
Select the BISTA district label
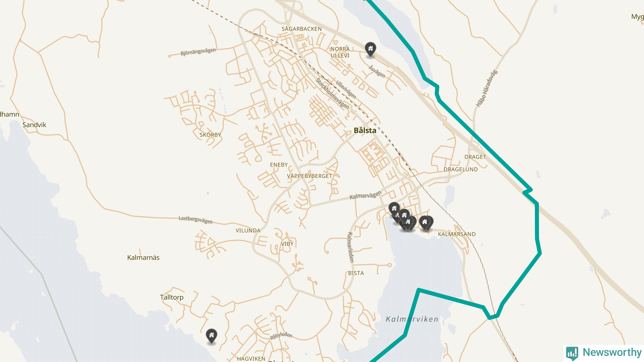pyautogui.click(x=356, y=273)
